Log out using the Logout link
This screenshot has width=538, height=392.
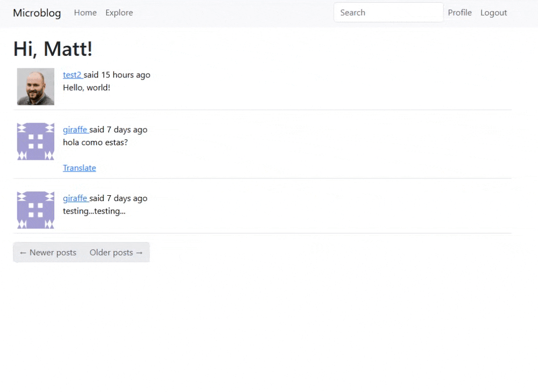point(493,13)
